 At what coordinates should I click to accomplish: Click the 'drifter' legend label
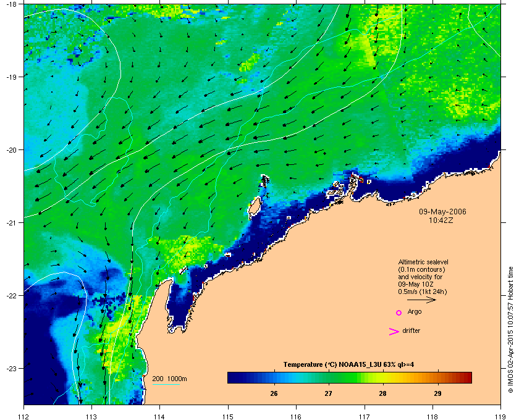click(x=411, y=330)
